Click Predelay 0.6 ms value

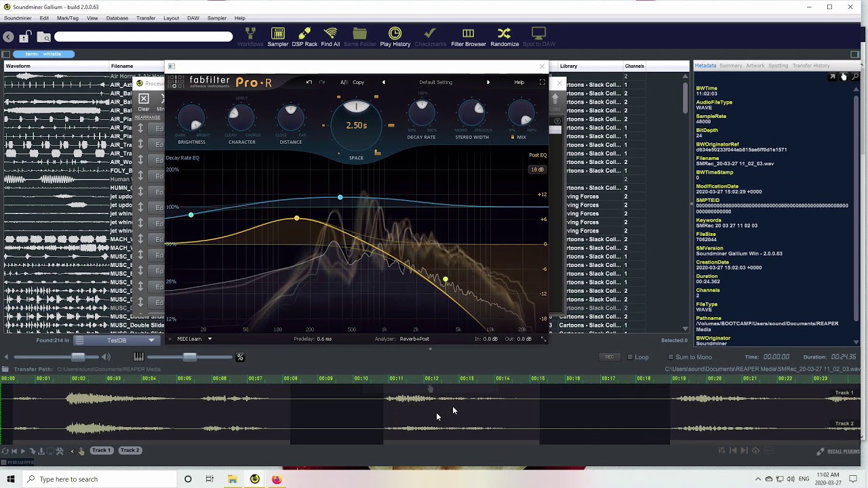pos(323,339)
